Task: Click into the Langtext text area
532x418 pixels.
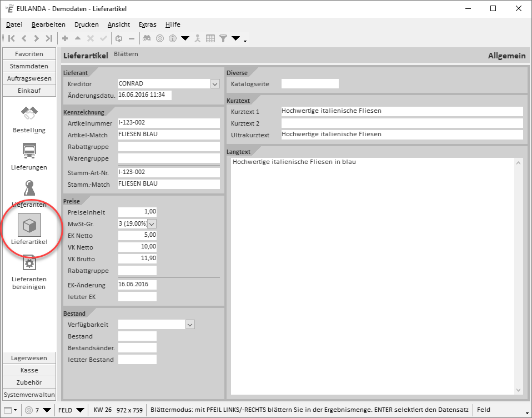Action: [x=373, y=276]
